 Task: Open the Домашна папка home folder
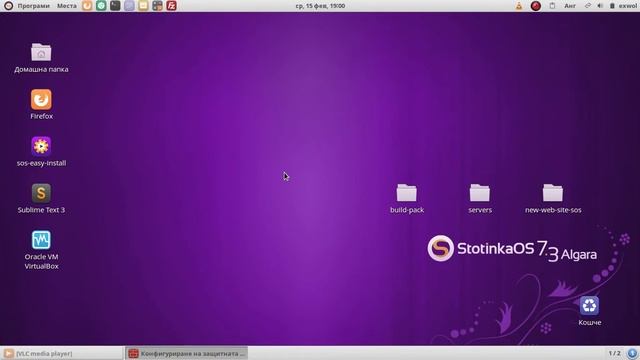[x=41, y=53]
